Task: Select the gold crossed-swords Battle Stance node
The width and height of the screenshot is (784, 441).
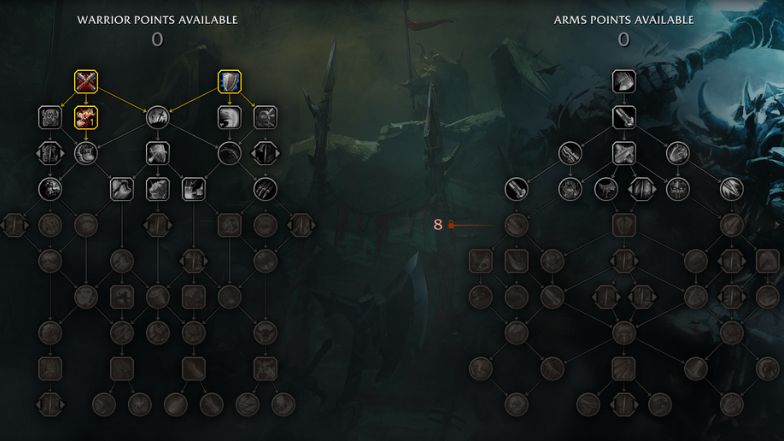Action: 86,82
